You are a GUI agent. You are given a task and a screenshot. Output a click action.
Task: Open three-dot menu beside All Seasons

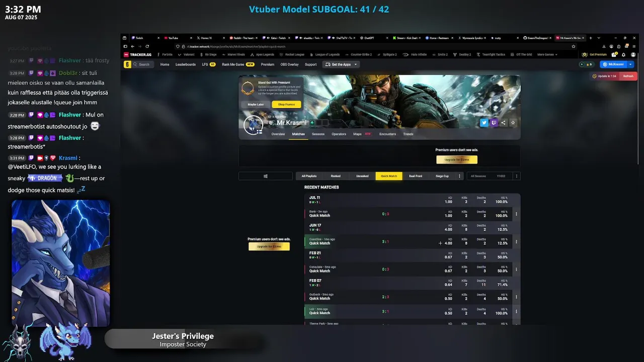[517, 176]
